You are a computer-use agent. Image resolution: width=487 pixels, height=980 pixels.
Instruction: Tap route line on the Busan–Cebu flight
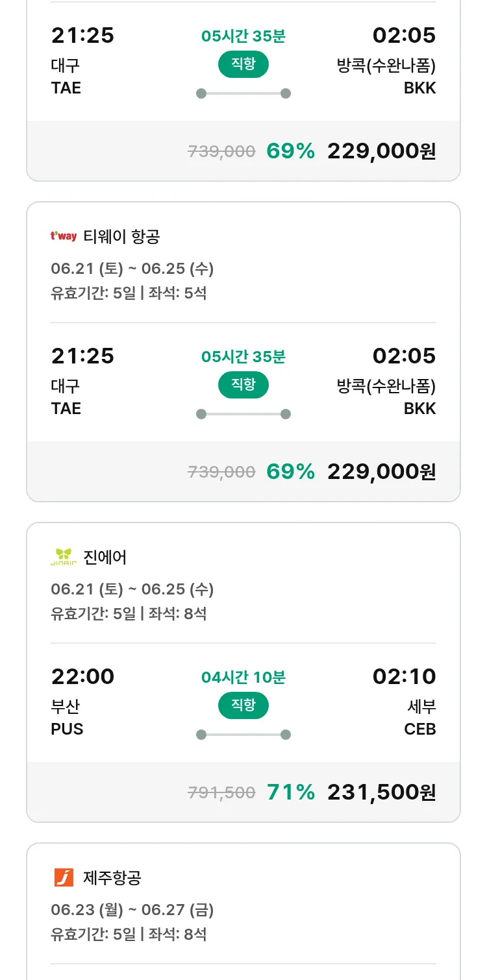243,735
